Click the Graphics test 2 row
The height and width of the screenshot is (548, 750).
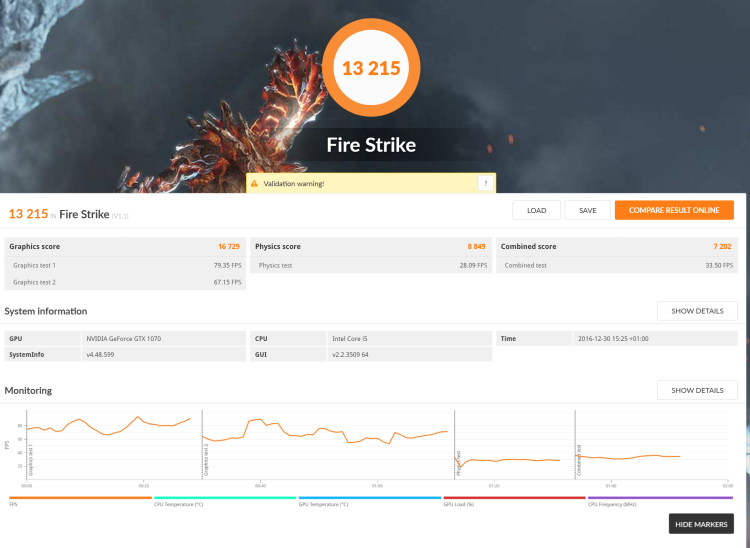click(x=125, y=282)
